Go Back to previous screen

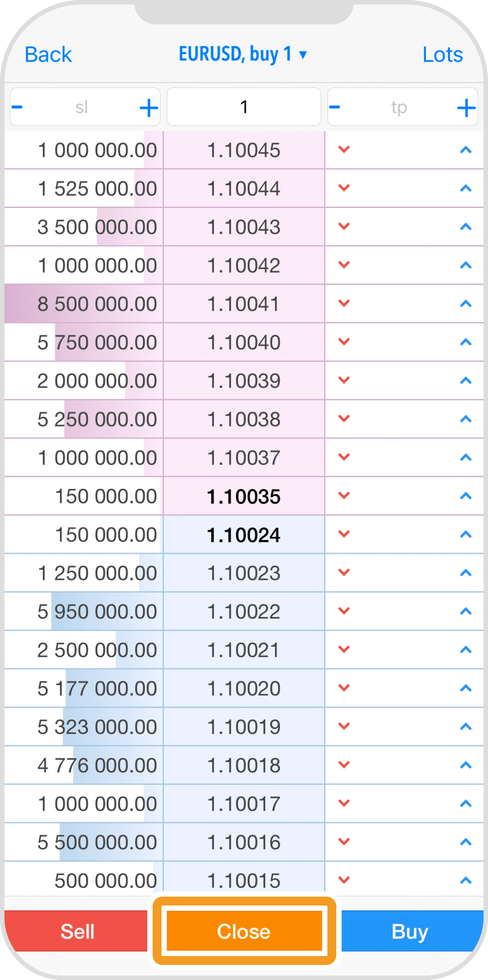[x=48, y=55]
